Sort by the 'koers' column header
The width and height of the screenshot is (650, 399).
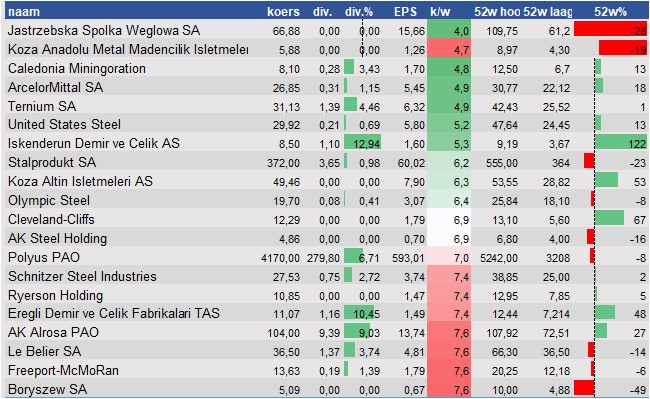[283, 12]
